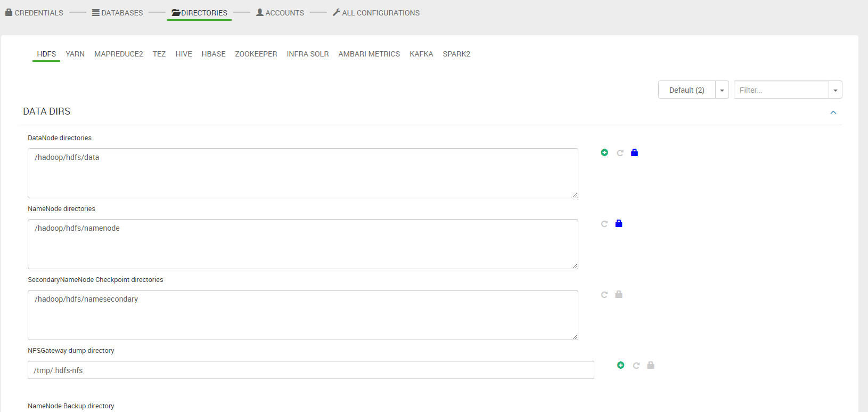The width and height of the screenshot is (868, 412).
Task: Click the undo icon beside NameNode directories
Action: 604,224
